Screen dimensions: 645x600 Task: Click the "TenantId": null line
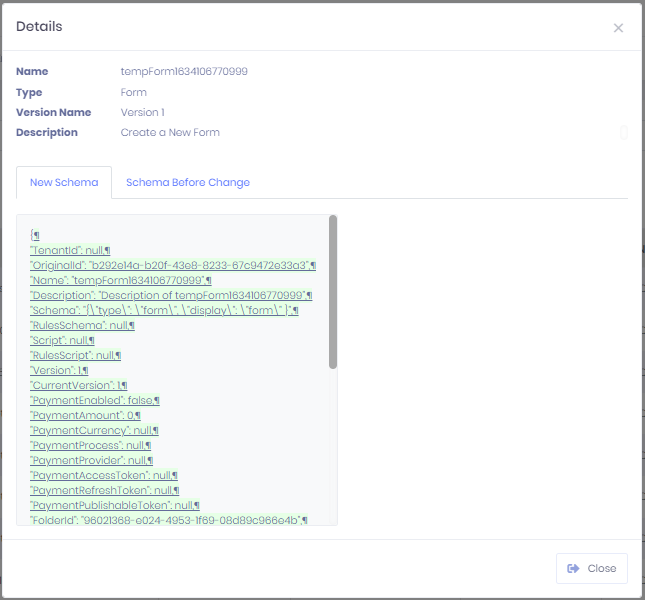[x=70, y=250]
